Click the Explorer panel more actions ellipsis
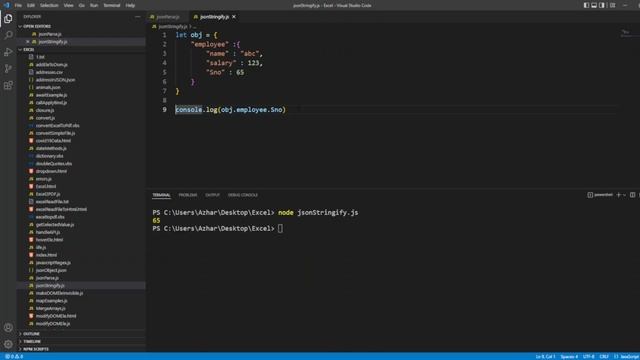This screenshot has height=360, width=640. coord(138,17)
